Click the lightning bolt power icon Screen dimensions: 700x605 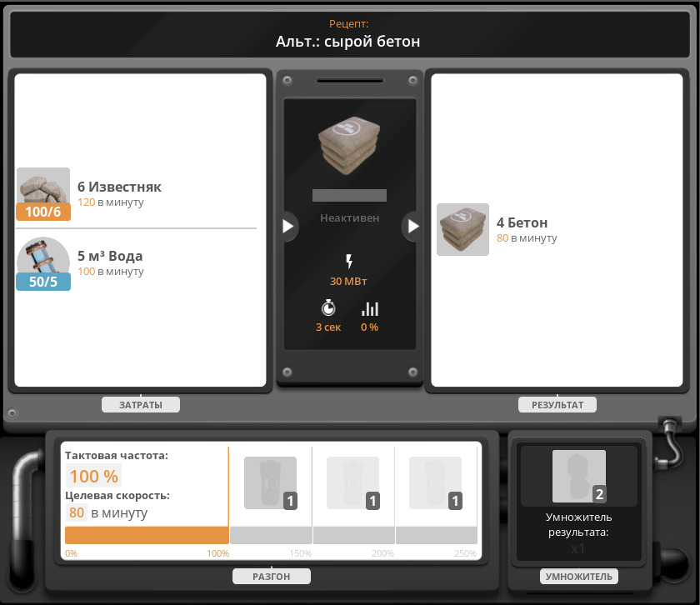tap(349, 261)
